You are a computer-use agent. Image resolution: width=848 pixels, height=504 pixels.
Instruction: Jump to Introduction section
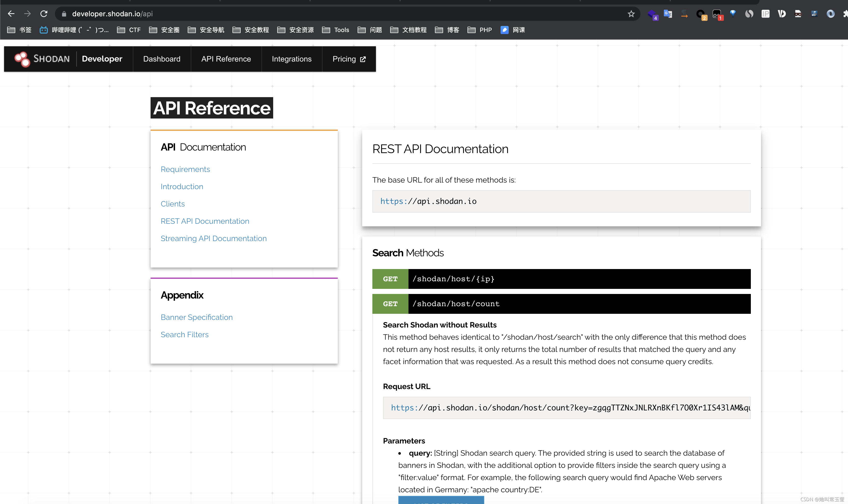(182, 186)
